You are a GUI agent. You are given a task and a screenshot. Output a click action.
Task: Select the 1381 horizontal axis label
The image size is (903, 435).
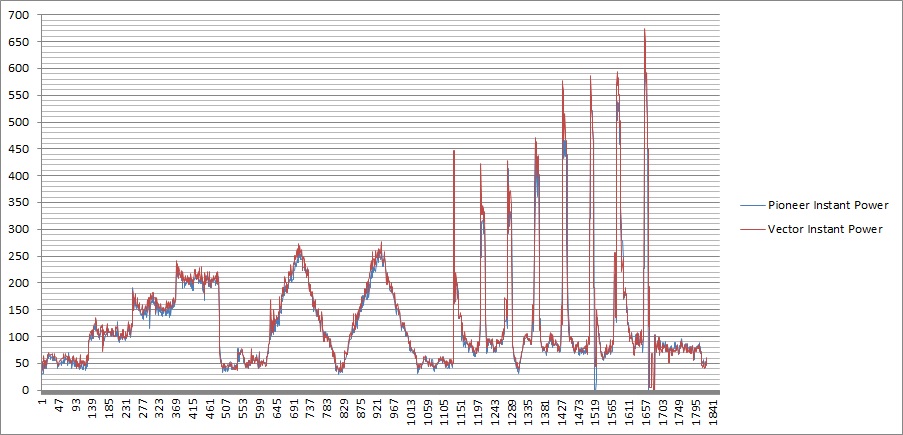546,412
